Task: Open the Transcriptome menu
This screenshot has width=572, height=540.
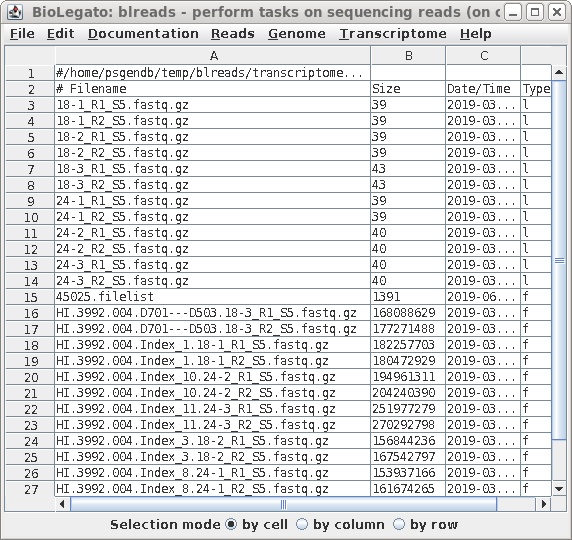Action: [393, 34]
